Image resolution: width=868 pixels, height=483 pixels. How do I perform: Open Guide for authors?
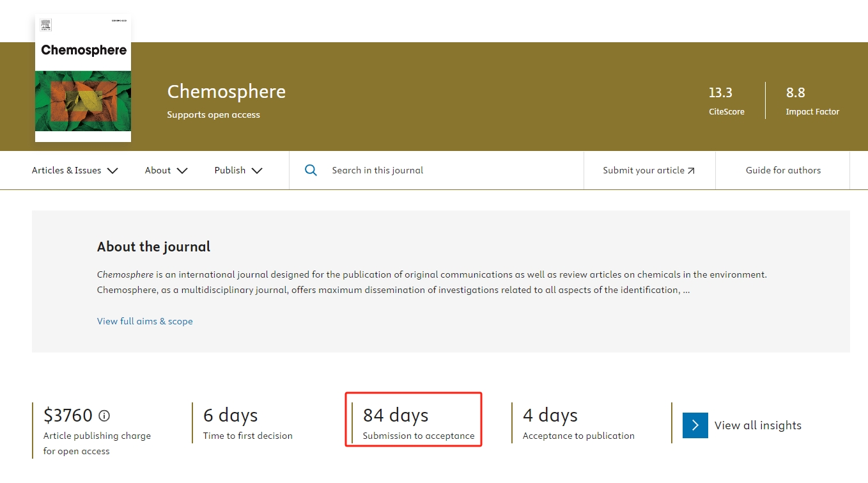click(x=783, y=170)
